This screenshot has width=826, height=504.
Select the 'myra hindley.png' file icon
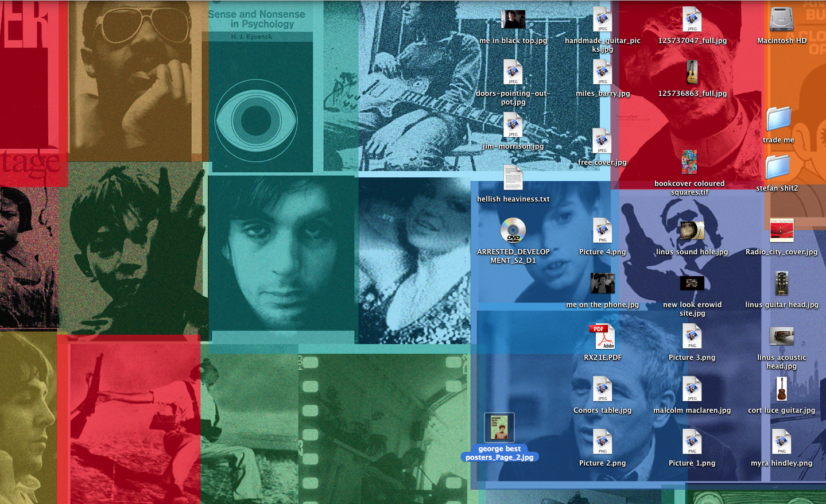(x=781, y=441)
